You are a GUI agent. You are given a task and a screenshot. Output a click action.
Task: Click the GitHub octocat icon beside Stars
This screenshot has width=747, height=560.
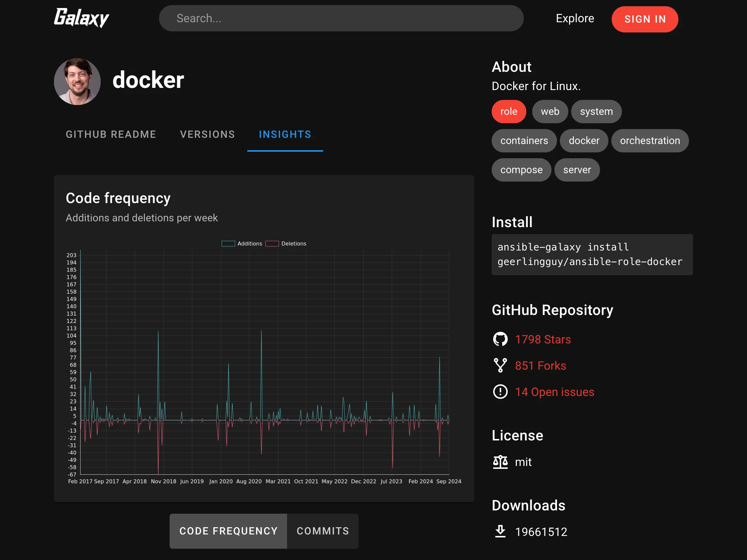click(500, 339)
